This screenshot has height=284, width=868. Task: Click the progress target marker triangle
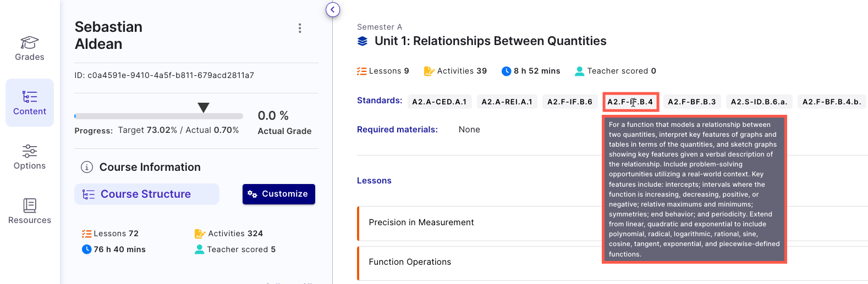pos(204,108)
